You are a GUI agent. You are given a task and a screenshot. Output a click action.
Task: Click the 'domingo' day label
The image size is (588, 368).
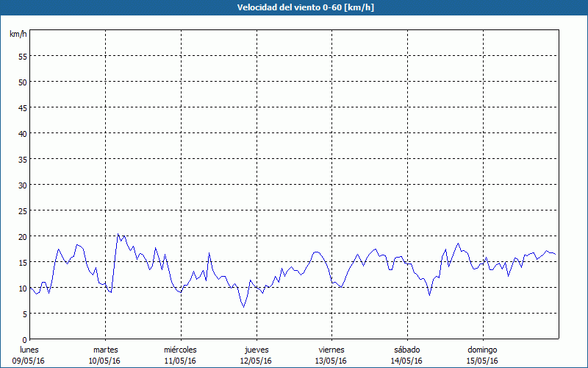point(482,350)
